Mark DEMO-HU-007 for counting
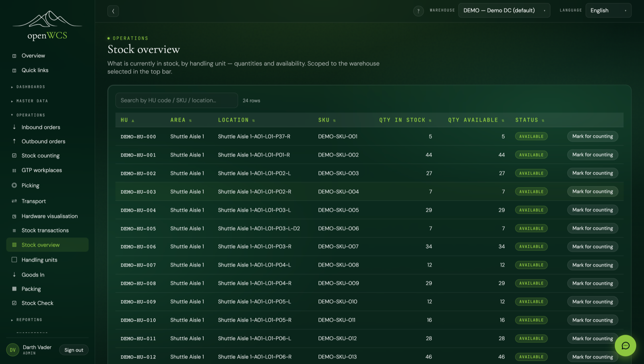The height and width of the screenshot is (364, 644). [592, 265]
